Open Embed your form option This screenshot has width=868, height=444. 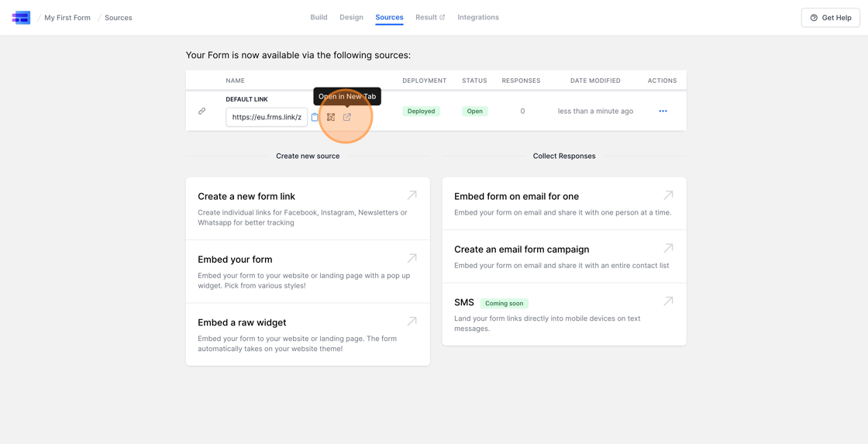[308, 272]
